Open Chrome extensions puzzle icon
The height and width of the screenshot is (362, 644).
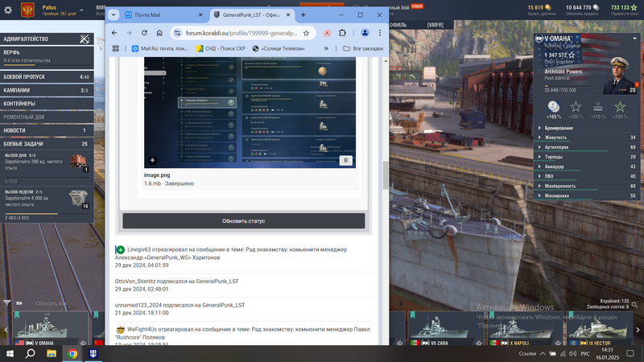point(342,33)
